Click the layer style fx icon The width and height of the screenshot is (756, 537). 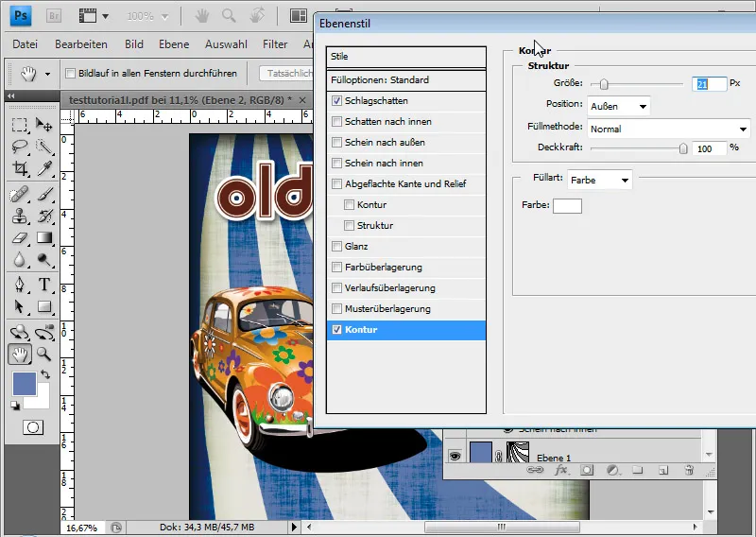[560, 470]
